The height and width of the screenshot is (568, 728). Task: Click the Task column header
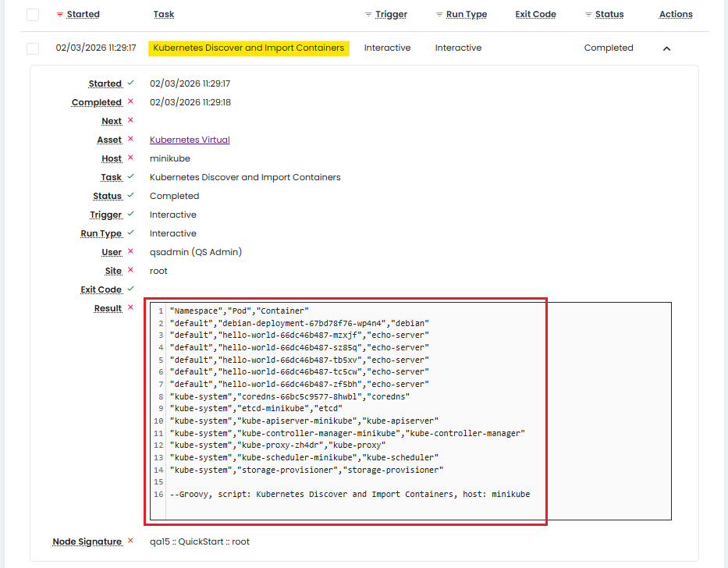[x=164, y=15]
